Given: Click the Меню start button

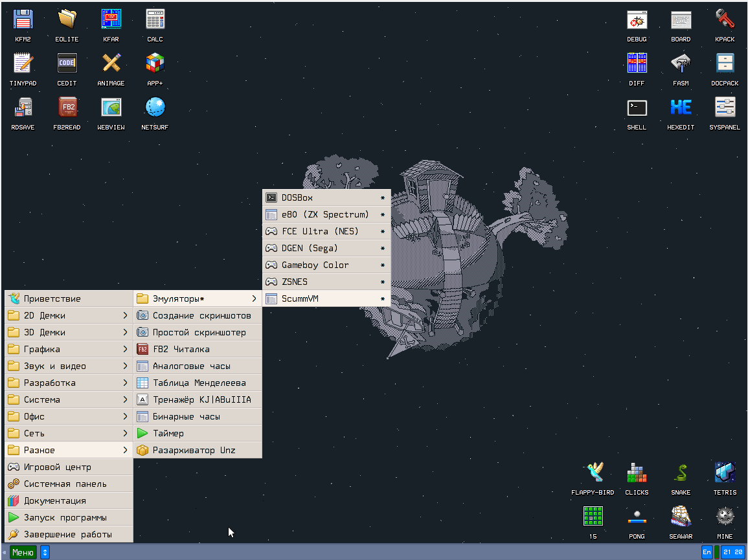Looking at the screenshot, I should pos(22,552).
